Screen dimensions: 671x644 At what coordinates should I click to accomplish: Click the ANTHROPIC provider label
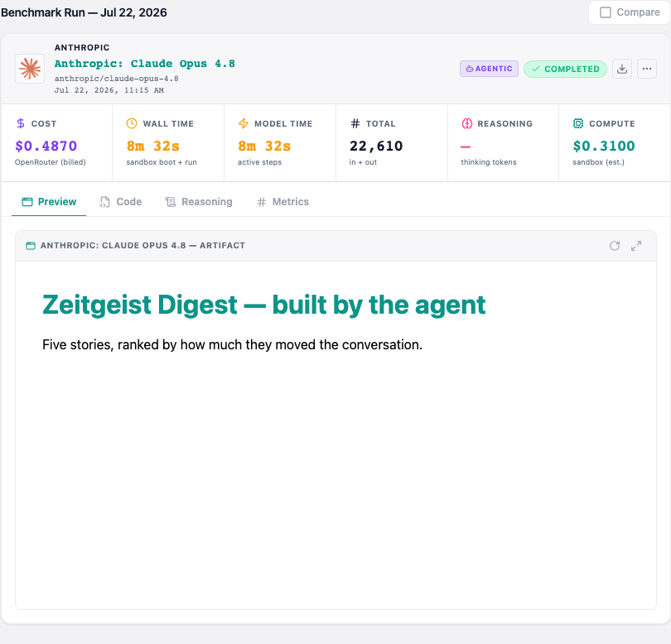[x=82, y=47]
